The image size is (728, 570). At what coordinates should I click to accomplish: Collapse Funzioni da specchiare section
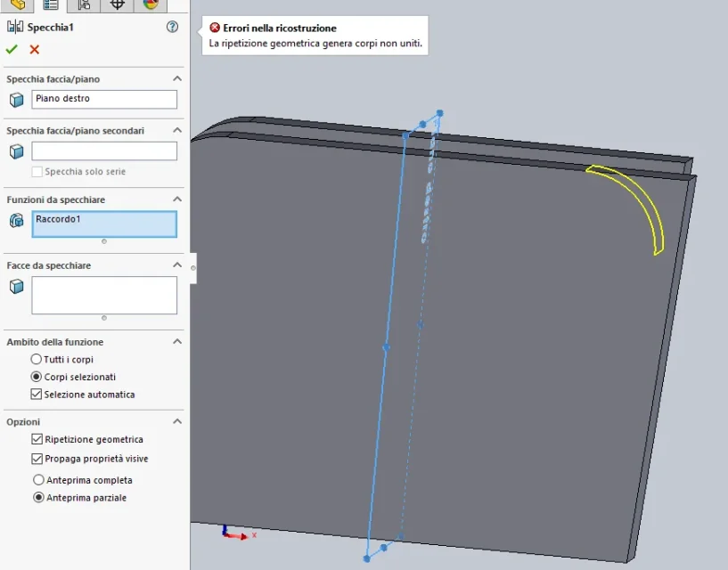coord(177,199)
